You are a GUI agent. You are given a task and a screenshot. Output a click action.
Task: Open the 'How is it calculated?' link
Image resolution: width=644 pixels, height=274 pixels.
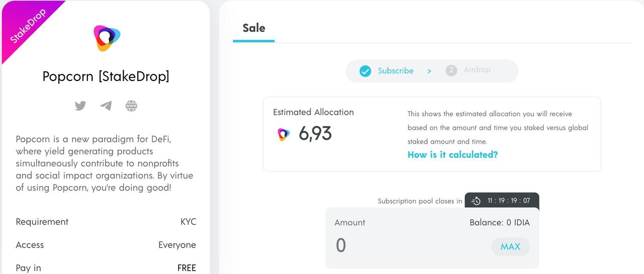tap(452, 155)
